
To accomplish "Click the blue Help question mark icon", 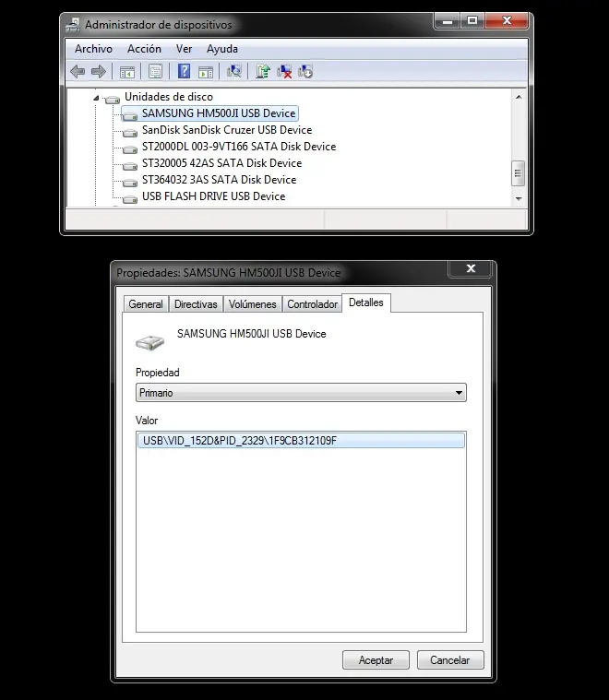I will tap(184, 71).
